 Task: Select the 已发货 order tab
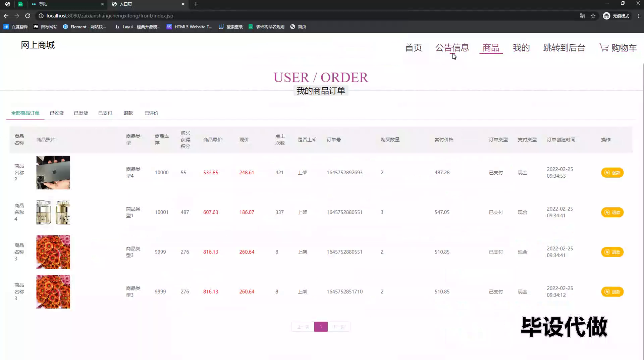pyautogui.click(x=81, y=113)
